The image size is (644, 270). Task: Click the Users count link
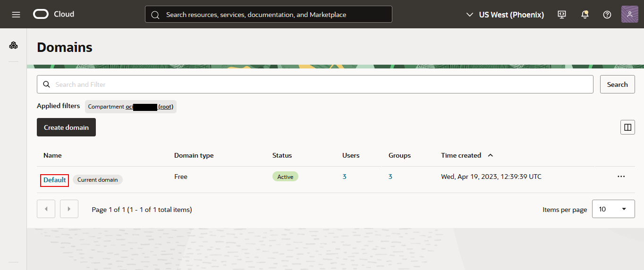(x=344, y=177)
